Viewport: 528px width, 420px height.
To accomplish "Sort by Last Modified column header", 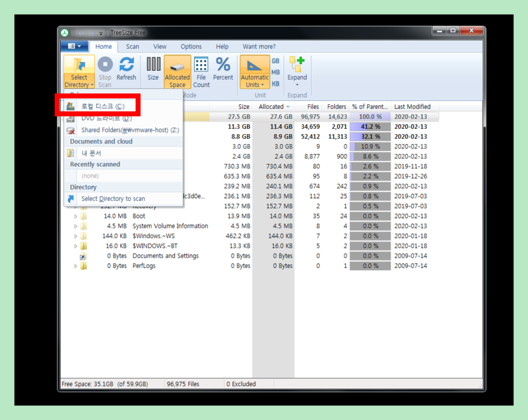I will (x=415, y=107).
